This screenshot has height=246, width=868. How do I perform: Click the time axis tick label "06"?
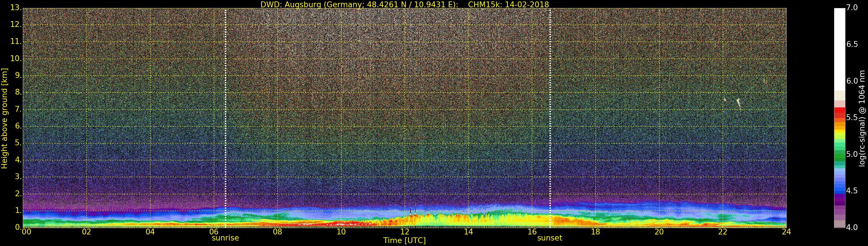pyautogui.click(x=214, y=232)
